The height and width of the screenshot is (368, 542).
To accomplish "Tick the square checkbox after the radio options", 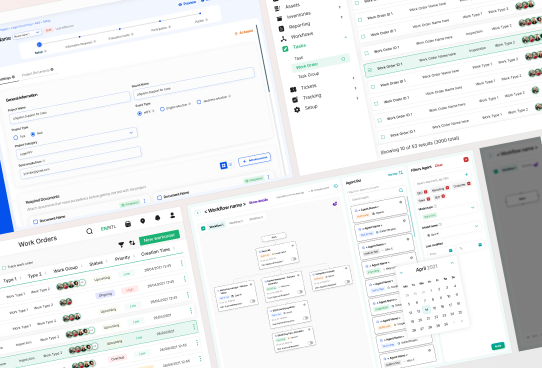I will [199, 102].
